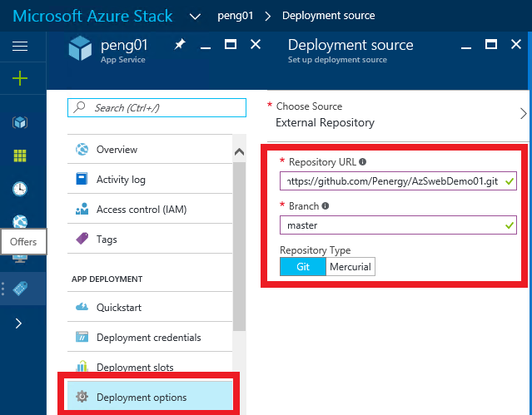Screen dimensions: 532x415
Task: Select Git repository type
Action: tap(303, 267)
